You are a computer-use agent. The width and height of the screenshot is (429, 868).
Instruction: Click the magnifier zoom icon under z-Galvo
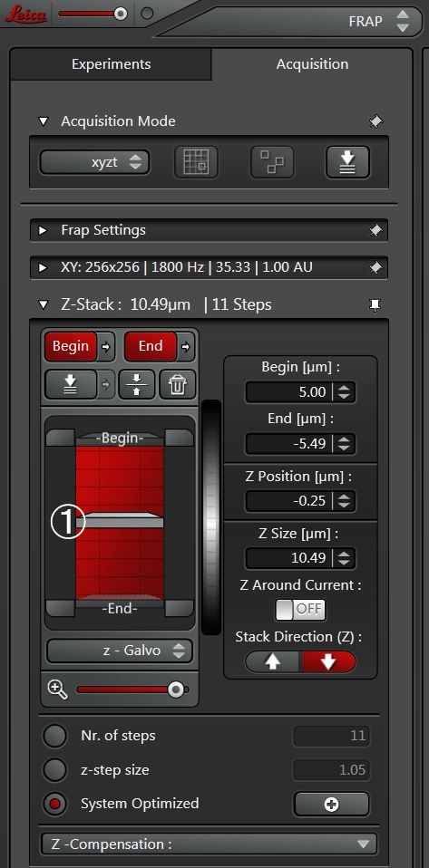(x=58, y=690)
